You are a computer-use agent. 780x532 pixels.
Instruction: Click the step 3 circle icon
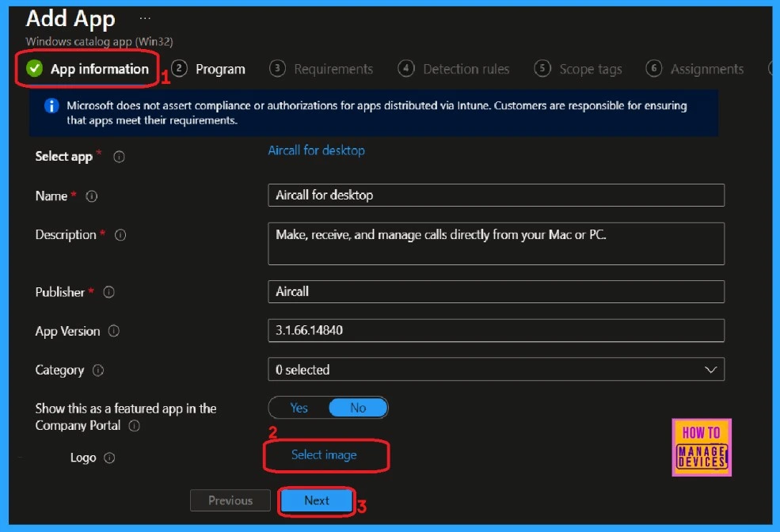pyautogui.click(x=278, y=68)
